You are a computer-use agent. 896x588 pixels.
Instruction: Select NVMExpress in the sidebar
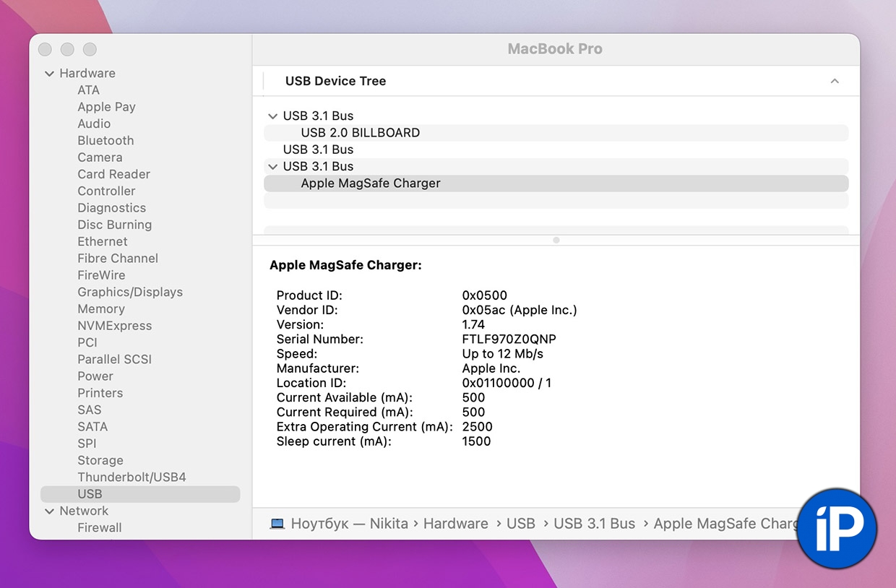tap(115, 326)
